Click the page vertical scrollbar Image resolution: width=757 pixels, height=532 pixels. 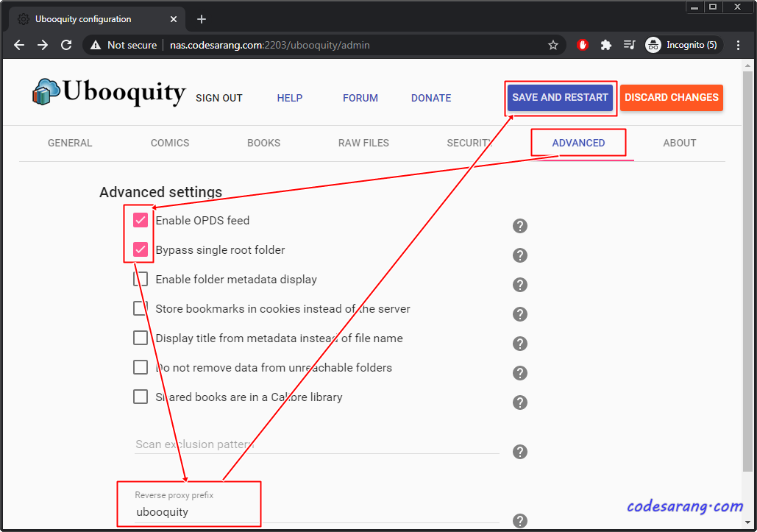pos(747,270)
